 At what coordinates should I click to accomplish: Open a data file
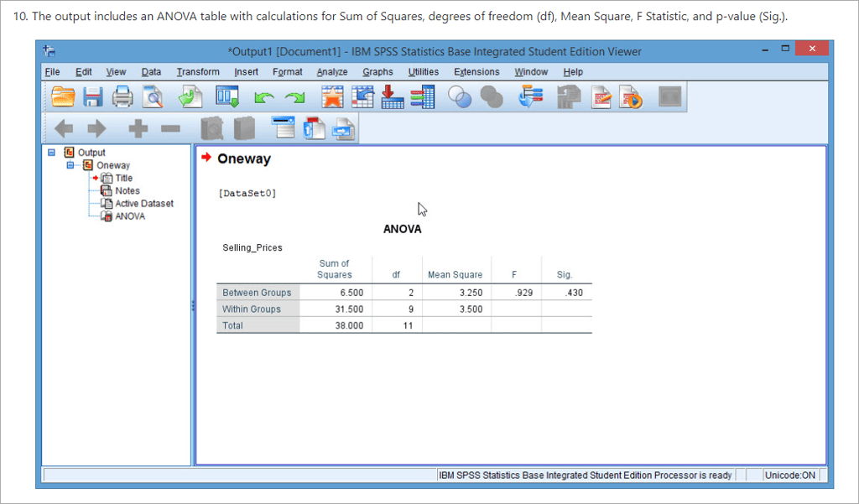63,96
